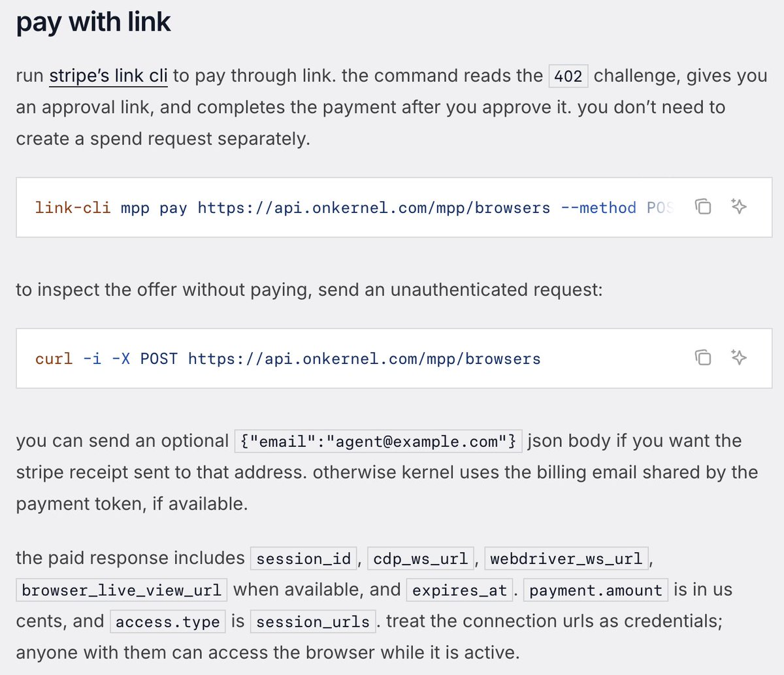Click the sparkle icon beside curl command
The image size is (784, 675).
pyautogui.click(x=739, y=357)
